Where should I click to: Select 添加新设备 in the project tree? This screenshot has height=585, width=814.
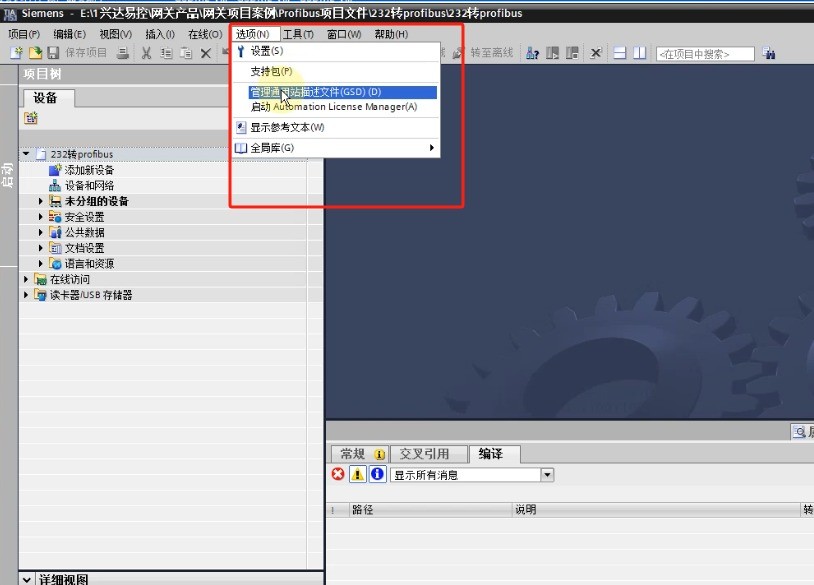[89, 170]
